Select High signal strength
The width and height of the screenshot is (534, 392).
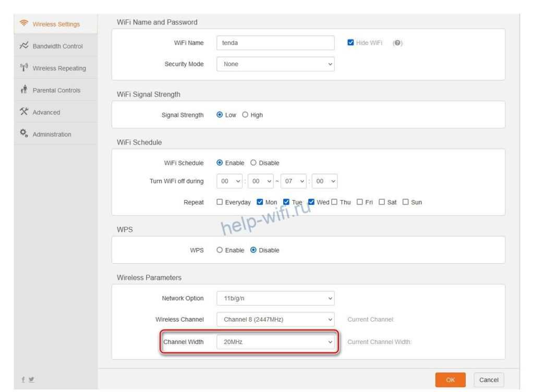(245, 115)
